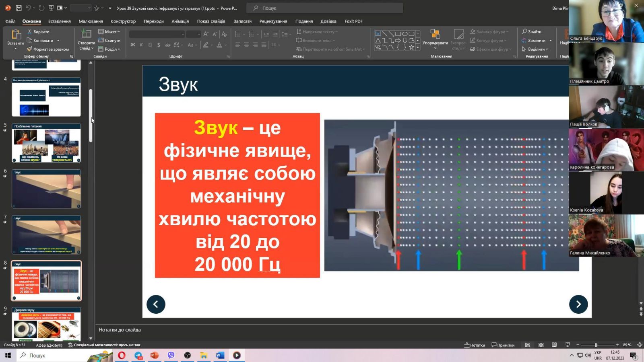644x362 pixels.
Task: Click the previous arrow button on slide
Action: (156, 304)
